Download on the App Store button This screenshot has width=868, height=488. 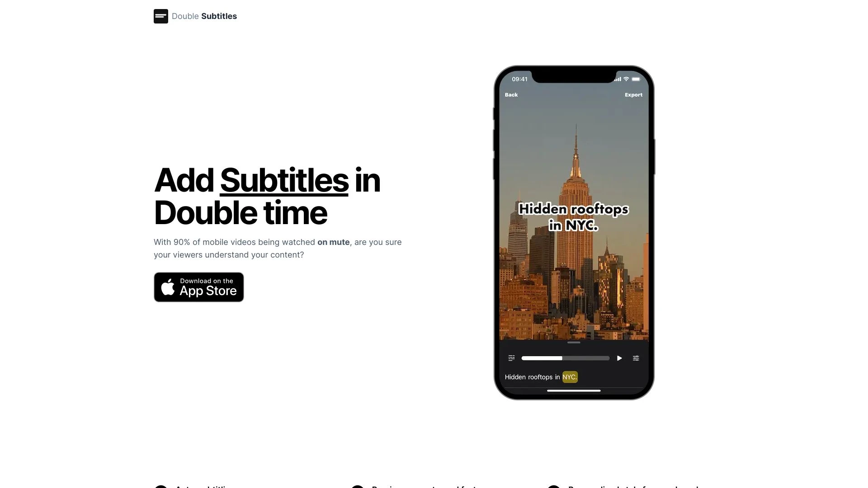pyautogui.click(x=198, y=286)
